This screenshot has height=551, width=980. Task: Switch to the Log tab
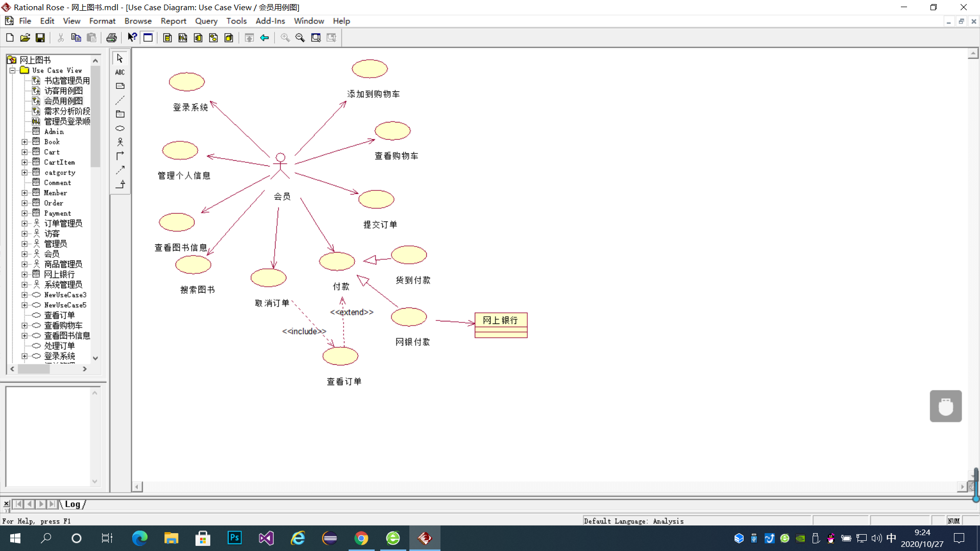click(x=72, y=504)
